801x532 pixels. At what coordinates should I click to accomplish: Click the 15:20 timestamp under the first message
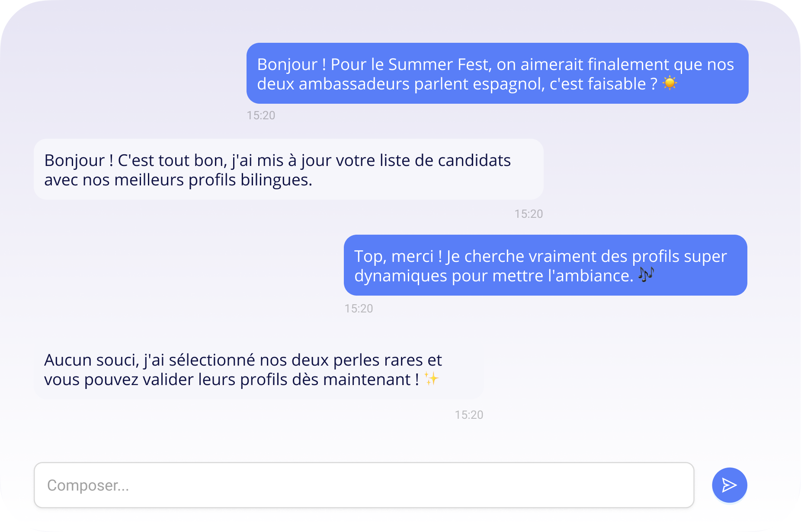click(261, 115)
